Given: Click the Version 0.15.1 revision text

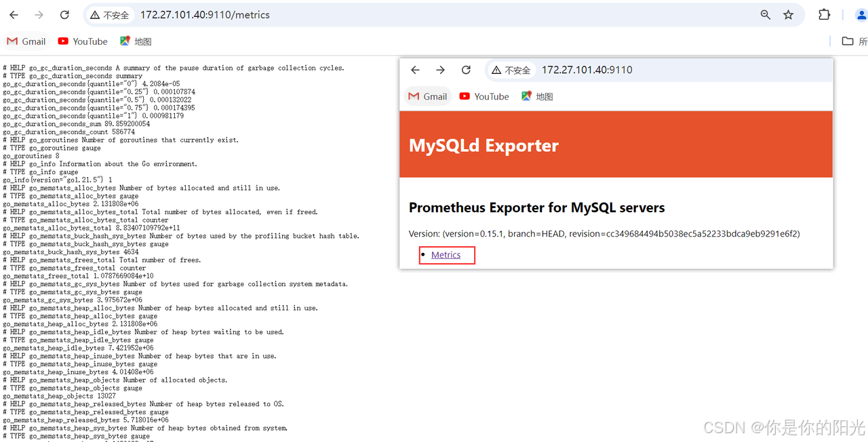Looking at the screenshot, I should 604,234.
